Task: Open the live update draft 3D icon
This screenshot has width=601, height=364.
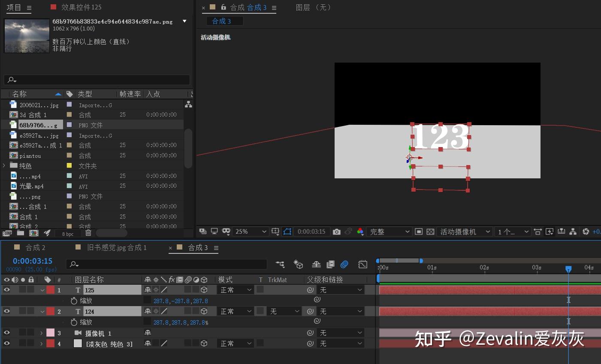Action: [x=299, y=265]
